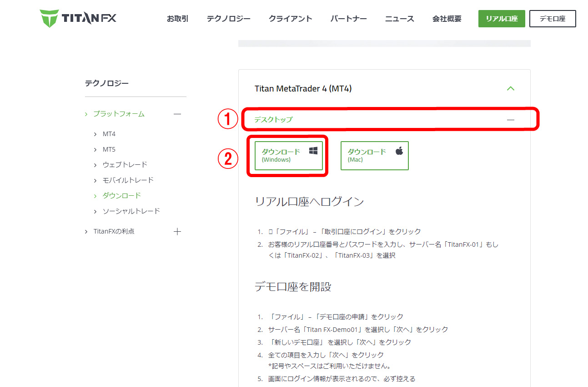Click the 「新しいデモ口座」 instruction line

click(x=340, y=342)
